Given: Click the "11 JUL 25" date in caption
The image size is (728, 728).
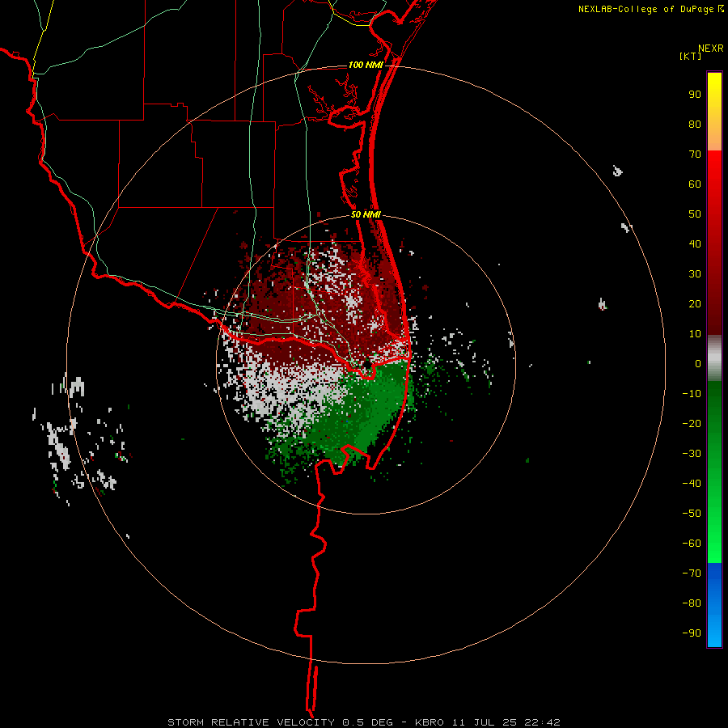Looking at the screenshot, I should pos(485,722).
